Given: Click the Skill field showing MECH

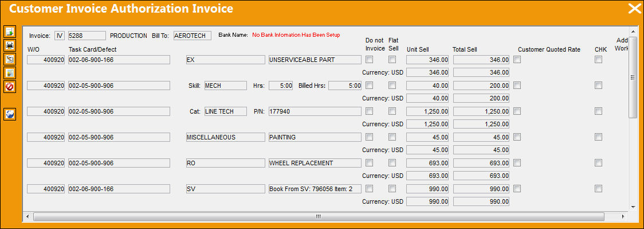Looking at the screenshot, I should 226,86.
